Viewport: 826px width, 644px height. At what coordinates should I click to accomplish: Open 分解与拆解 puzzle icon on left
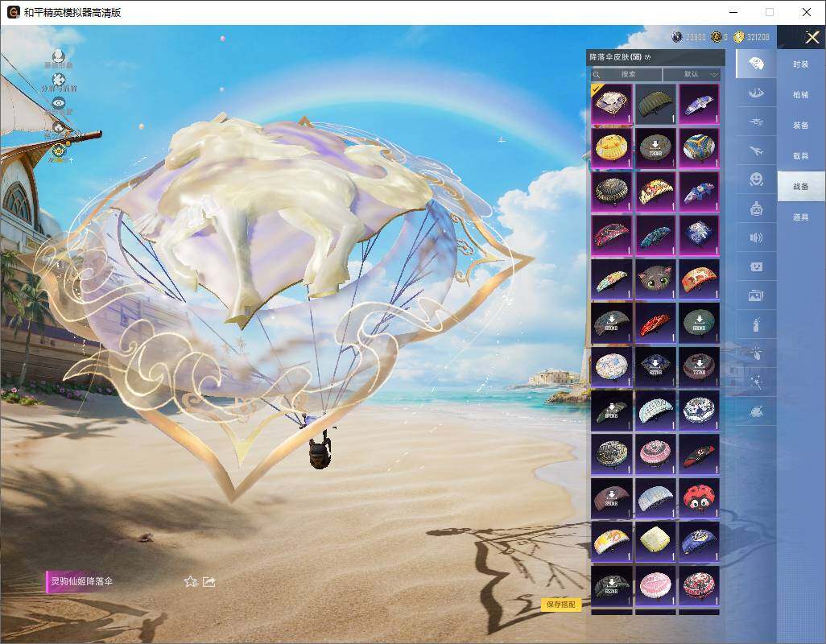point(59,80)
